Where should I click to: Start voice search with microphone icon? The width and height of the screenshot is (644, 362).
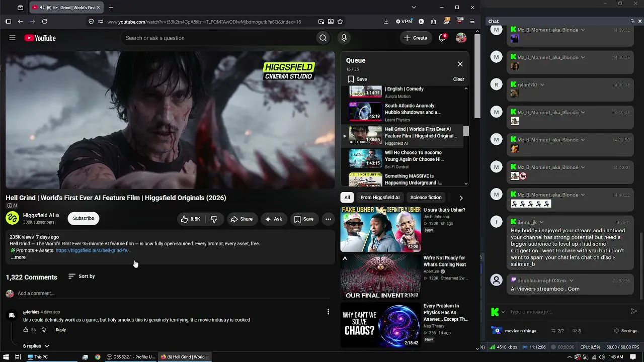(344, 38)
